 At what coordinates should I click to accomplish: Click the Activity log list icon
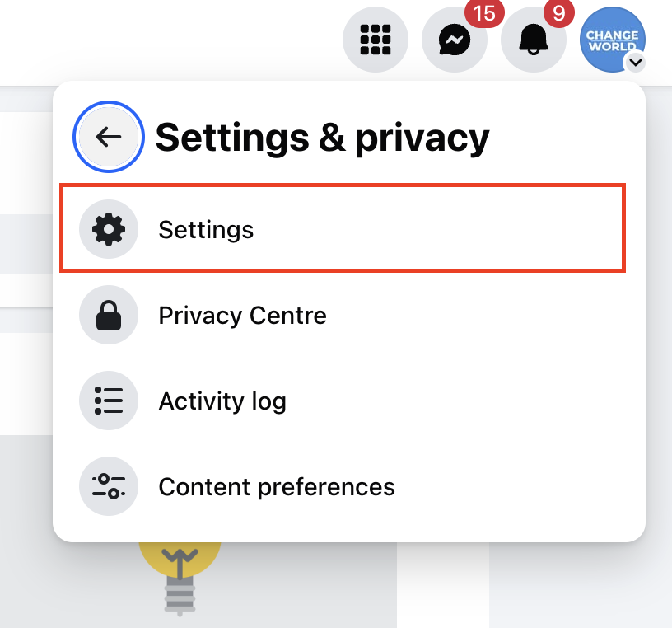click(x=109, y=401)
